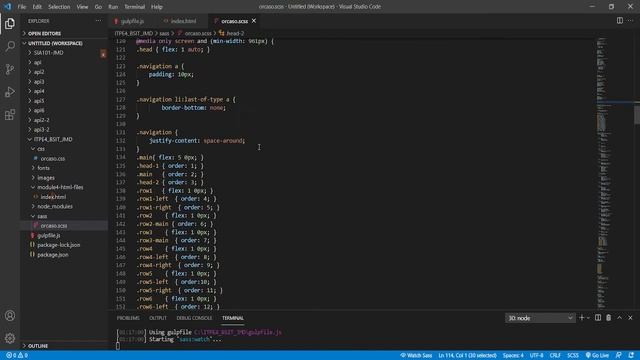Screen dimensions: 640x360
Task: Collapse the css folder
Action: pyautogui.click(x=41, y=149)
